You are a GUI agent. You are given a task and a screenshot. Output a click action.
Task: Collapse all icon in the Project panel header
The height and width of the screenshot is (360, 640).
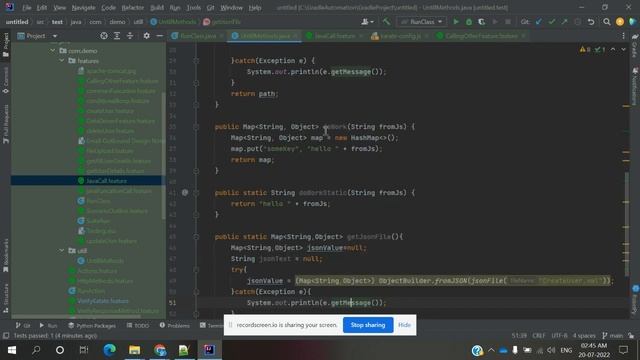pyautogui.click(x=130, y=36)
